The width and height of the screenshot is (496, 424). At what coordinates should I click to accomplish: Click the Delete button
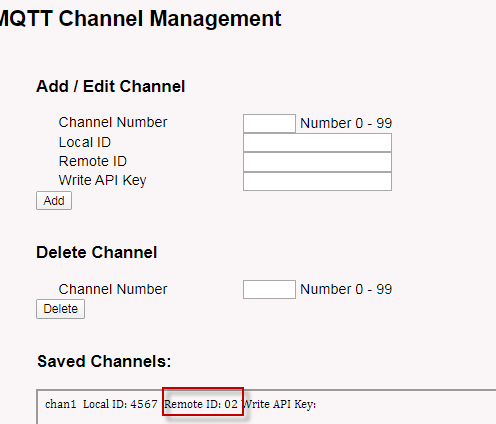coord(60,309)
